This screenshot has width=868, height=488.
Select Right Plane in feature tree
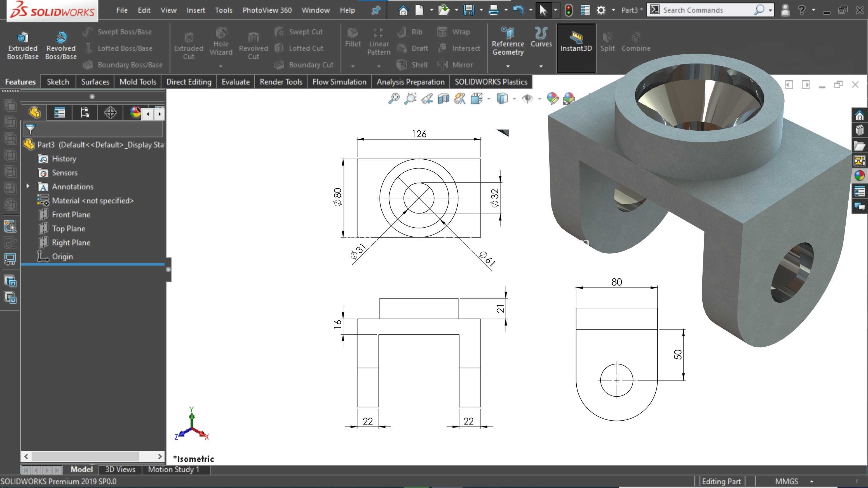pos(71,242)
